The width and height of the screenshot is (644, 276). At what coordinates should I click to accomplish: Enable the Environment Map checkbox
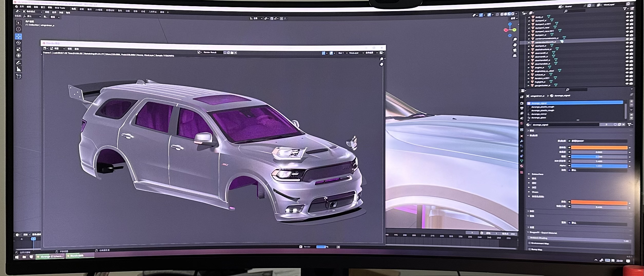(530, 243)
